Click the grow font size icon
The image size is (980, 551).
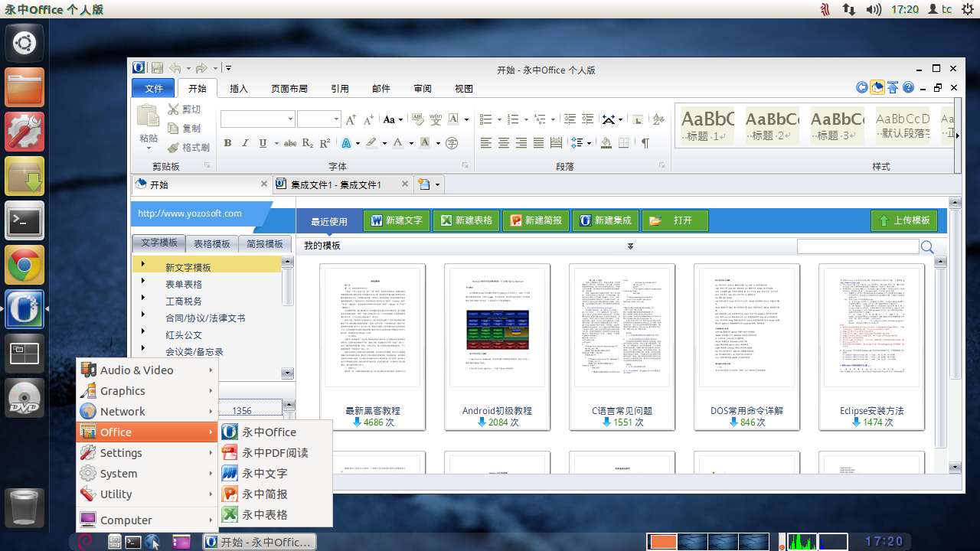351,119
